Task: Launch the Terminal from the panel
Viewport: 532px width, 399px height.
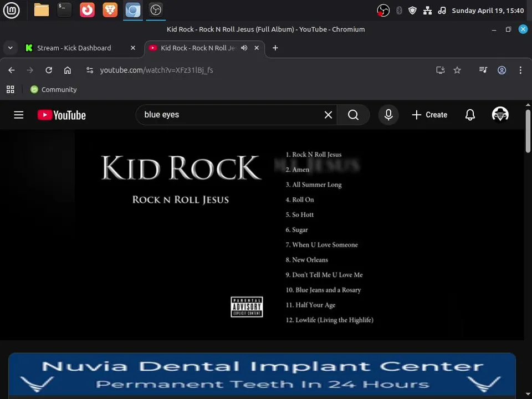Action: point(64,10)
